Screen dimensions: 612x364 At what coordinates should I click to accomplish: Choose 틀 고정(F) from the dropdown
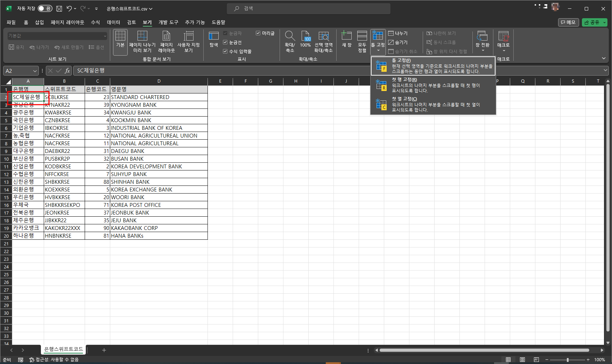click(x=433, y=66)
